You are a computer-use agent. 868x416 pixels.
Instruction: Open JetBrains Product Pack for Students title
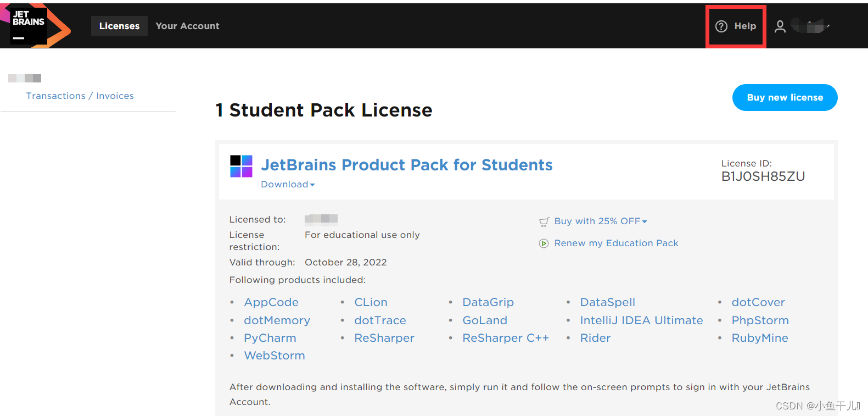407,165
